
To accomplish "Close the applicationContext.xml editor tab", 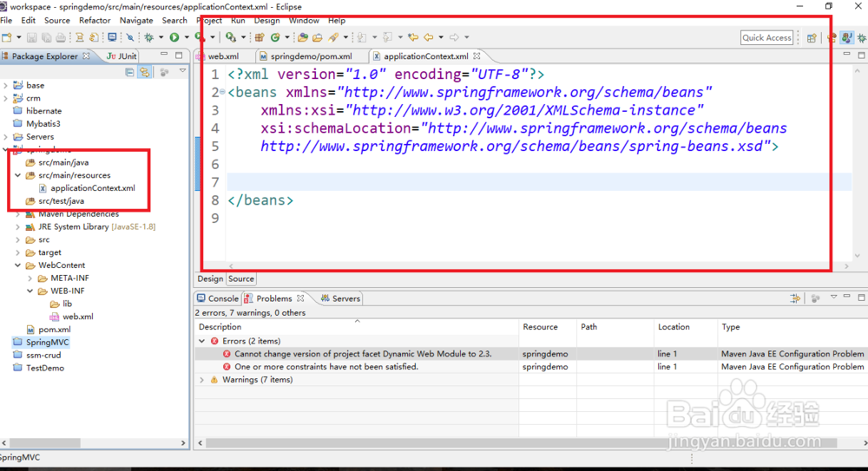I will pyautogui.click(x=477, y=56).
